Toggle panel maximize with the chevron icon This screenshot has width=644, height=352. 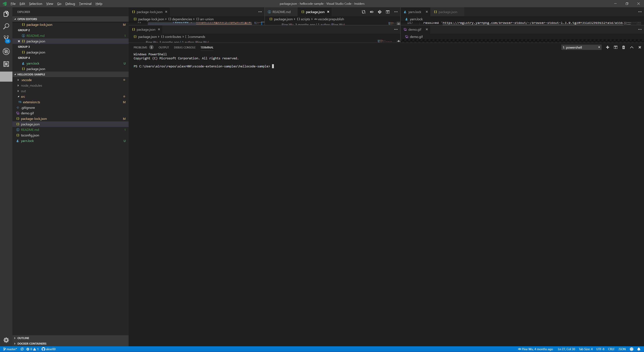tap(631, 47)
